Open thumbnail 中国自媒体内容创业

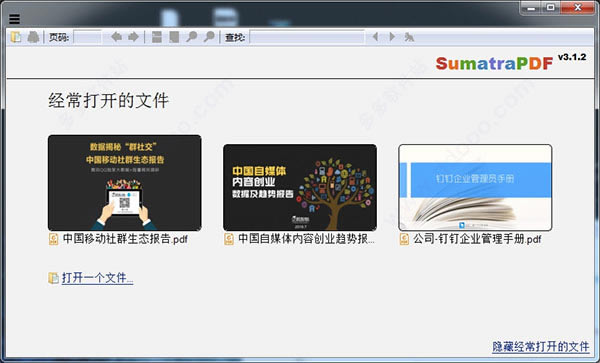pyautogui.click(x=300, y=187)
